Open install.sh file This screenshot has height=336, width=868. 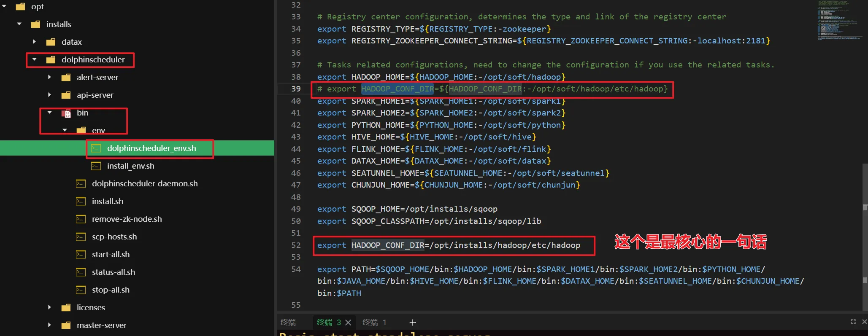(x=108, y=201)
